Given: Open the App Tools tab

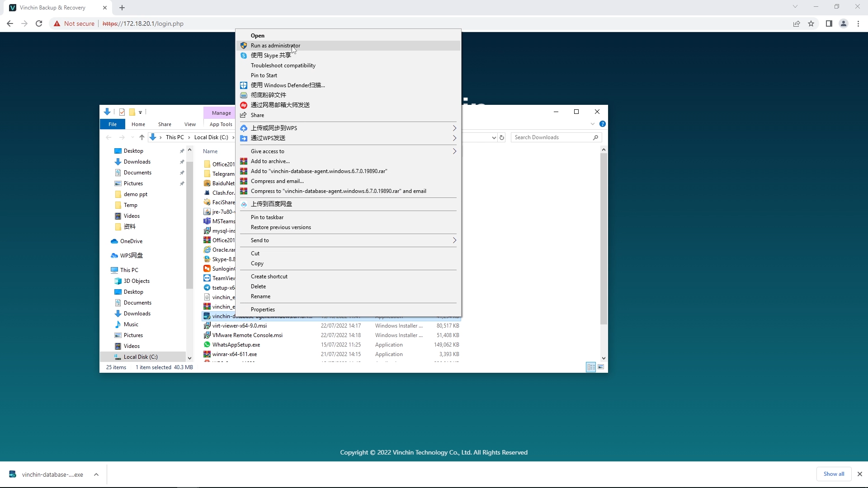Looking at the screenshot, I should (x=221, y=124).
